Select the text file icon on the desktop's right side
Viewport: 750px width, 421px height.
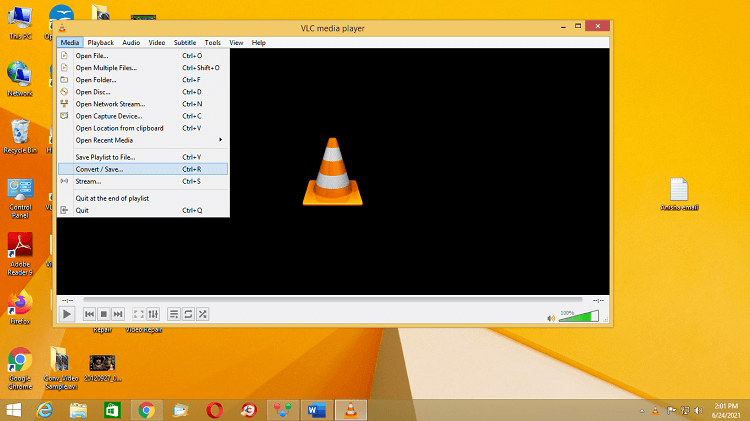(x=679, y=194)
